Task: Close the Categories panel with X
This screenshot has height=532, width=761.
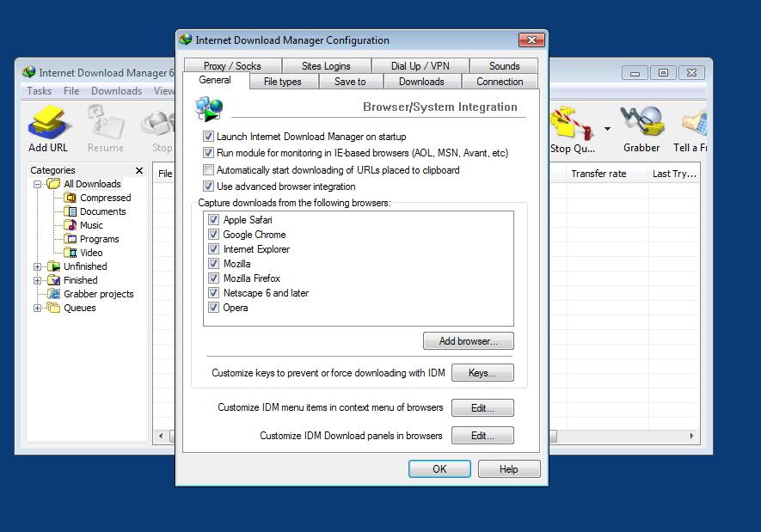Action: pyautogui.click(x=139, y=170)
